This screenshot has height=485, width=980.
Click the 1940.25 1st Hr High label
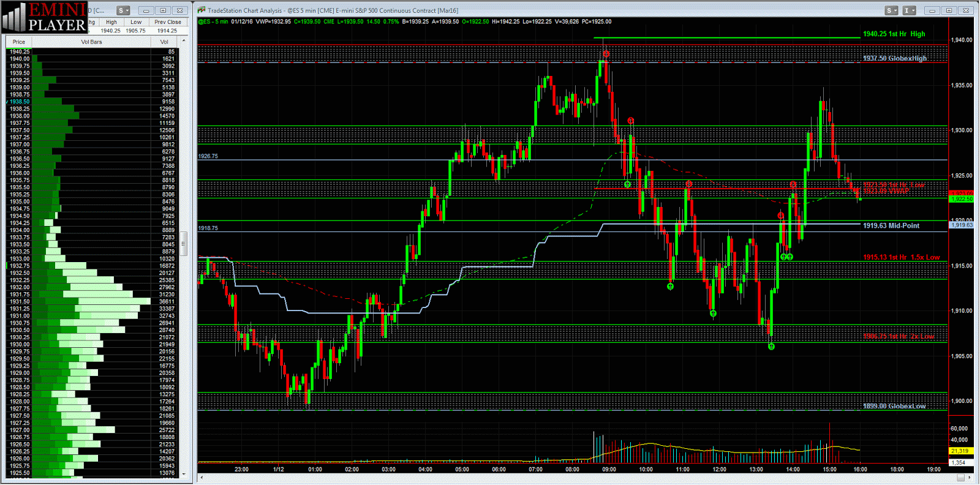pos(894,34)
